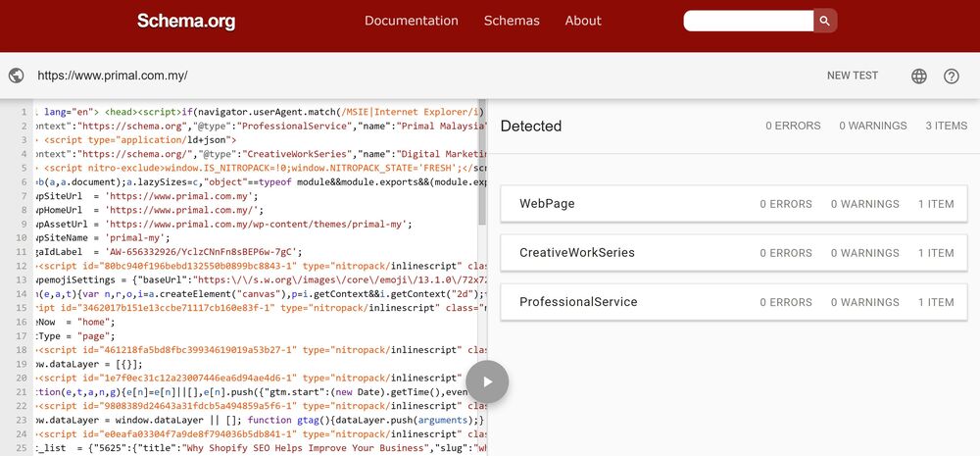Screen dimensions: 980x456
Task: Click the globe icon beside the URL
Action: [x=17, y=76]
